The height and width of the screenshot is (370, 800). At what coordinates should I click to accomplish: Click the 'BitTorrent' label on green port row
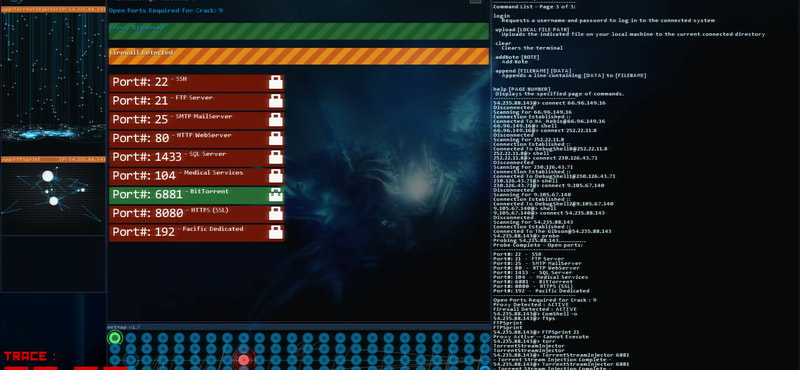209,191
